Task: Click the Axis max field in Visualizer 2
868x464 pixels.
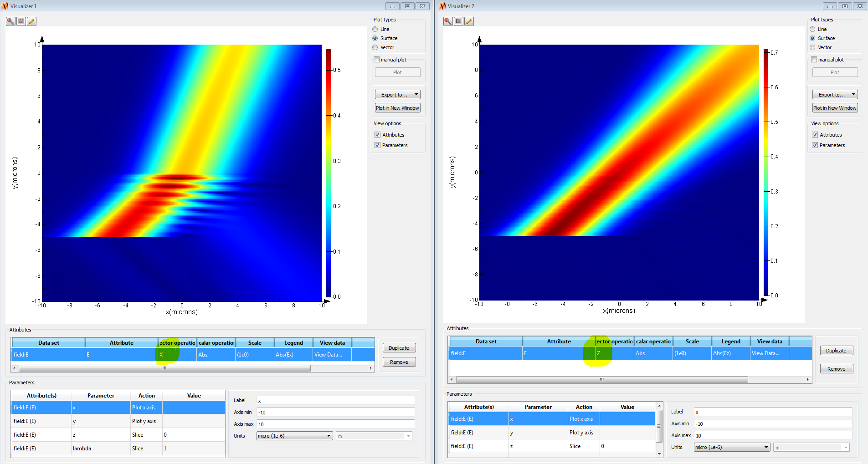Action: tap(773, 436)
